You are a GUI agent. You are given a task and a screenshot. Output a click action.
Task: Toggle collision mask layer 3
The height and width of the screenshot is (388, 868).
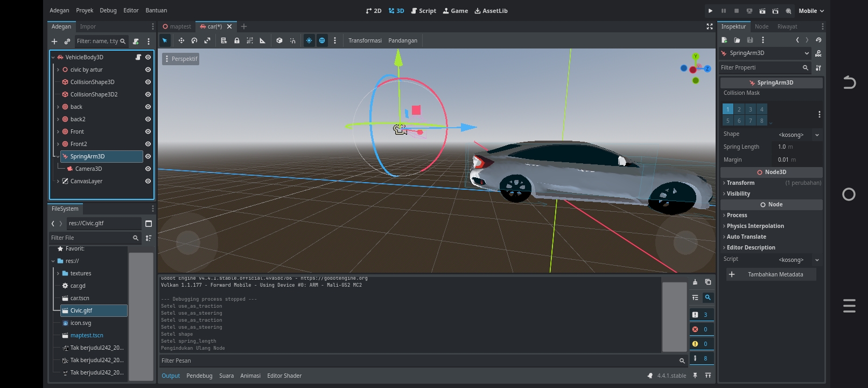(750, 109)
